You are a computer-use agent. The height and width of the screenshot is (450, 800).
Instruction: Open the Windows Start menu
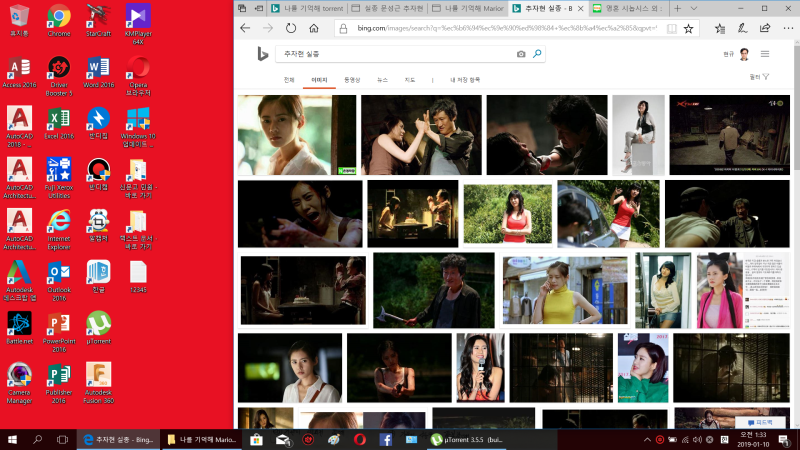12,439
